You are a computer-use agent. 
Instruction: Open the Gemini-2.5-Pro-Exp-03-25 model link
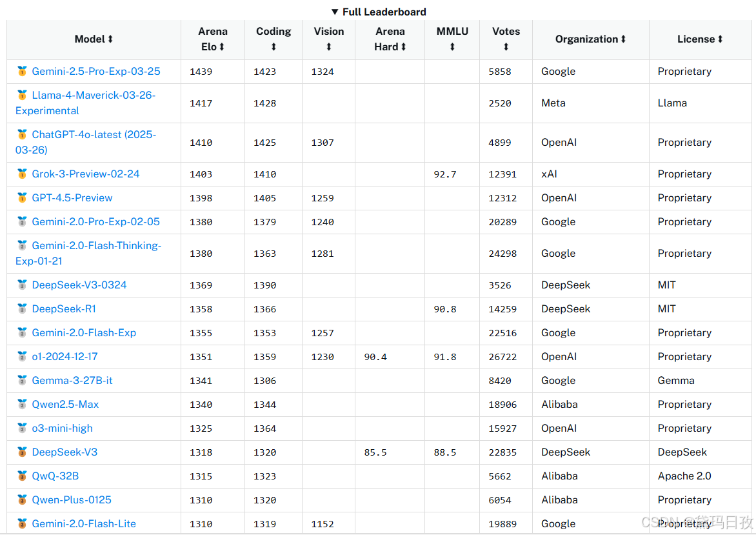(96, 72)
